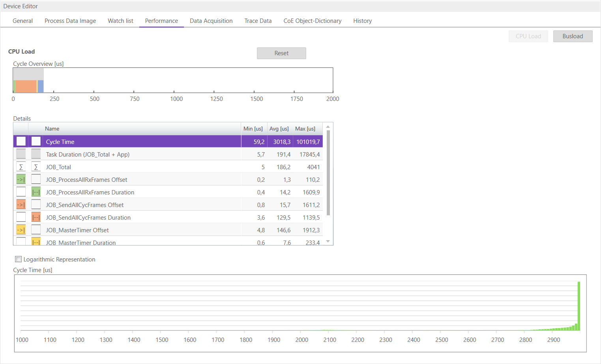This screenshot has width=601, height=364.
Task: Sort the table by the Min [us] column
Action: tap(253, 129)
